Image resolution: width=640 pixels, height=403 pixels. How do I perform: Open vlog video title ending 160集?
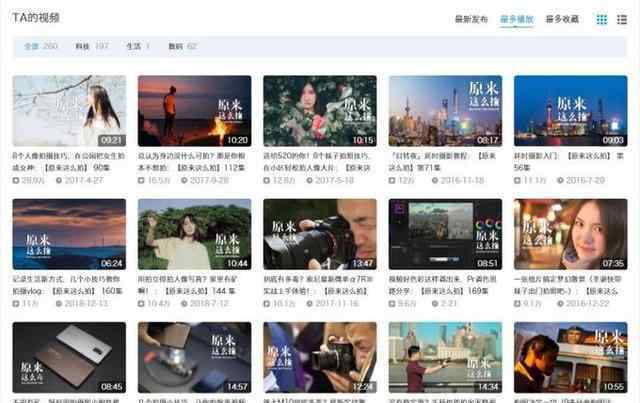point(67,285)
